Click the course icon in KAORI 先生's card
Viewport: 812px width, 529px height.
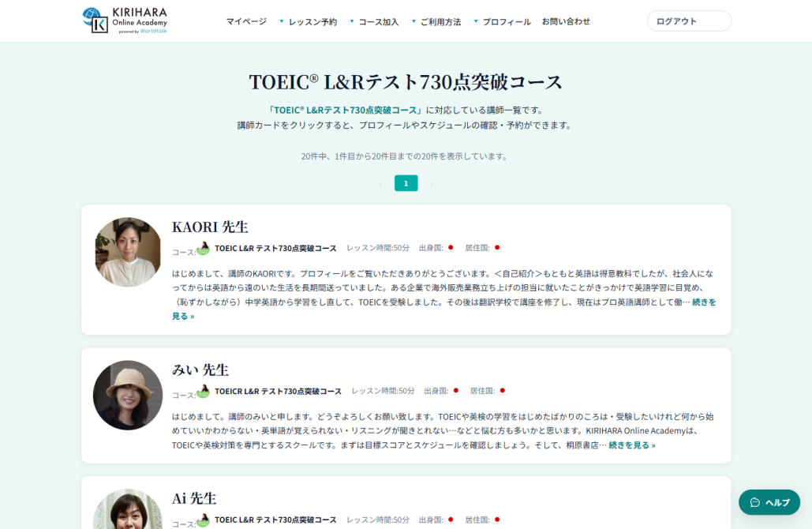[x=203, y=248]
